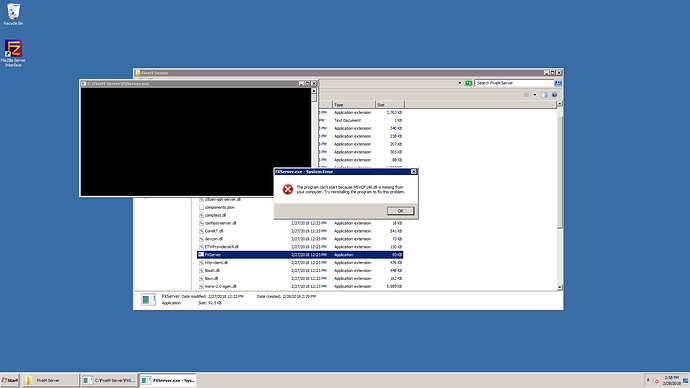Expand the view options dropdown arrow
690x388 pixels.
(x=535, y=95)
